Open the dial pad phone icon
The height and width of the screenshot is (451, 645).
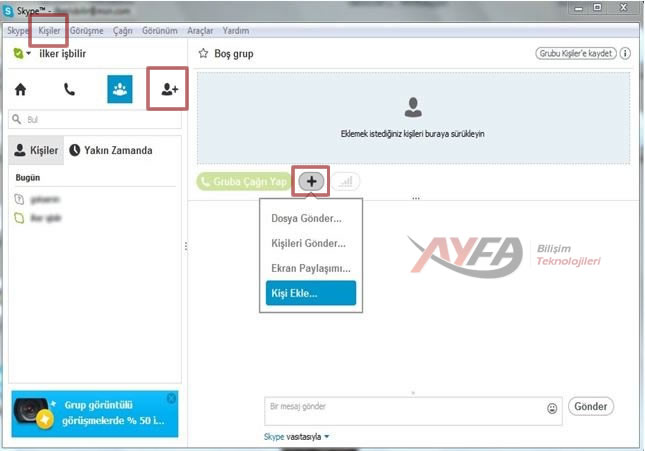click(x=69, y=89)
